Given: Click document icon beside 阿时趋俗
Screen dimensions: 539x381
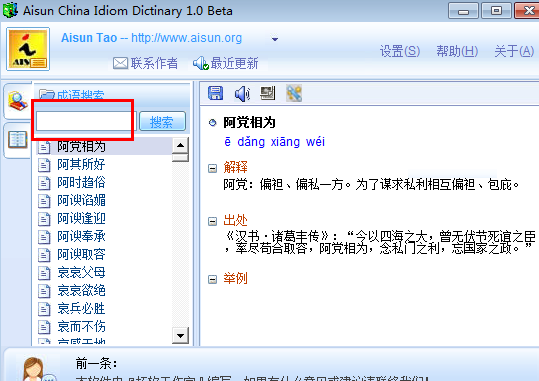Looking at the screenshot, I should coord(44,183).
